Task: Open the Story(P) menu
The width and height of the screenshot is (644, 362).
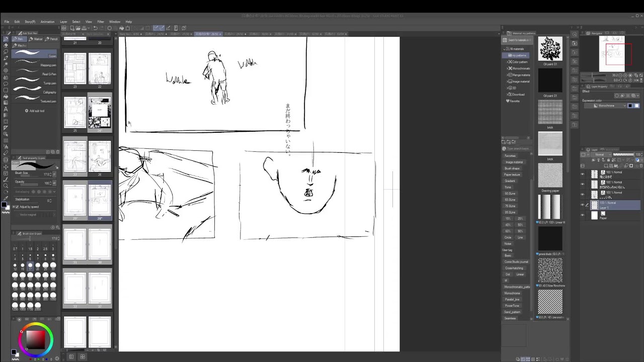Action: tap(30, 22)
